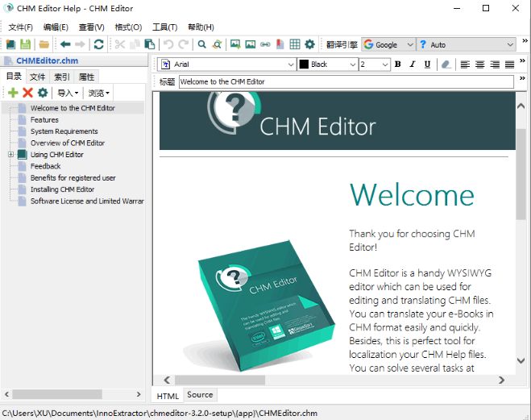Switch to the 索引 index tab
This screenshot has height=420, width=531.
[62, 77]
